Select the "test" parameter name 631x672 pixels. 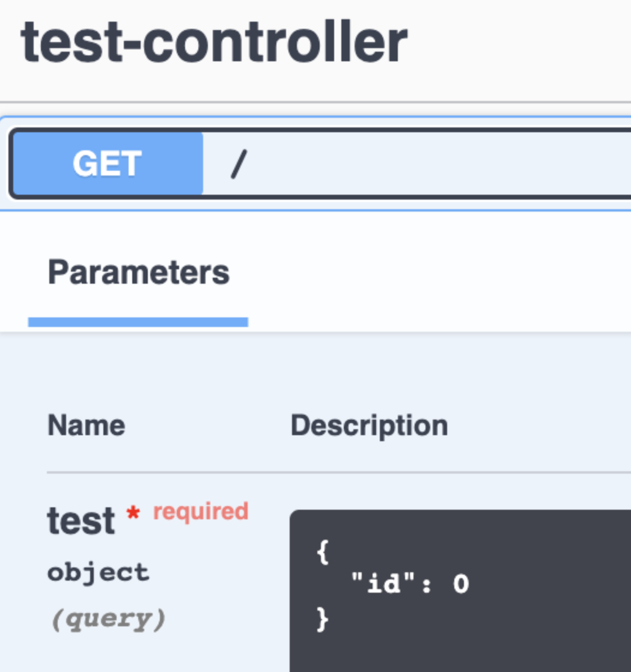tap(81, 520)
